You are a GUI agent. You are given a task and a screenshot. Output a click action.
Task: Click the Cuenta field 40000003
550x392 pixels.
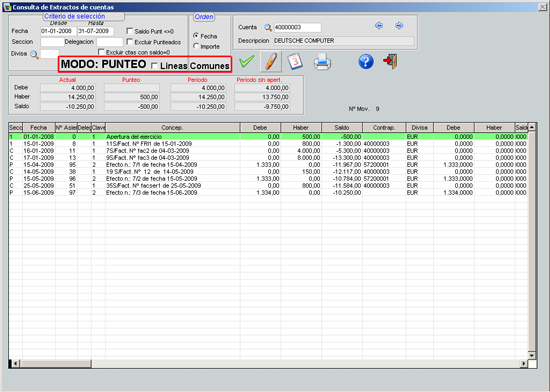click(297, 27)
